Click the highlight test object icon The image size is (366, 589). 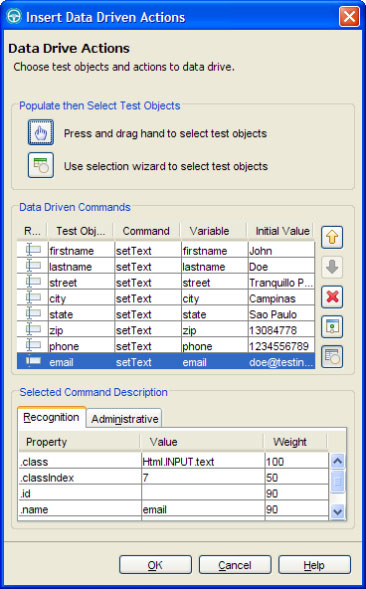coord(332,326)
